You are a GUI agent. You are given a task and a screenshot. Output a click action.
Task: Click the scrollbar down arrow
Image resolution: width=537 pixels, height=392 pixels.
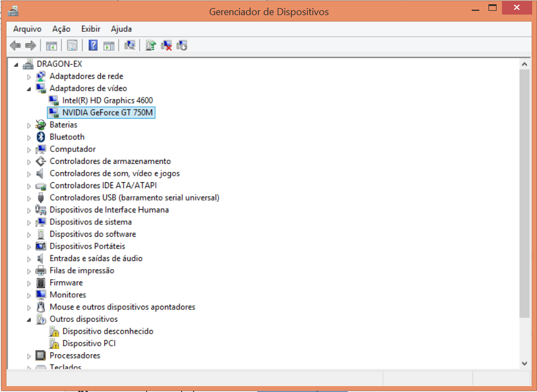tap(524, 363)
